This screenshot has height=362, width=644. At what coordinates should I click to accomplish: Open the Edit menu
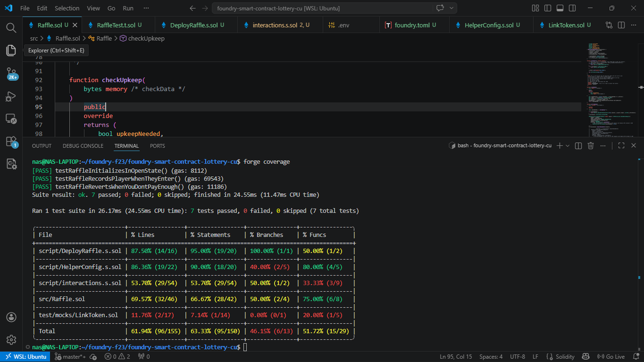tap(42, 8)
